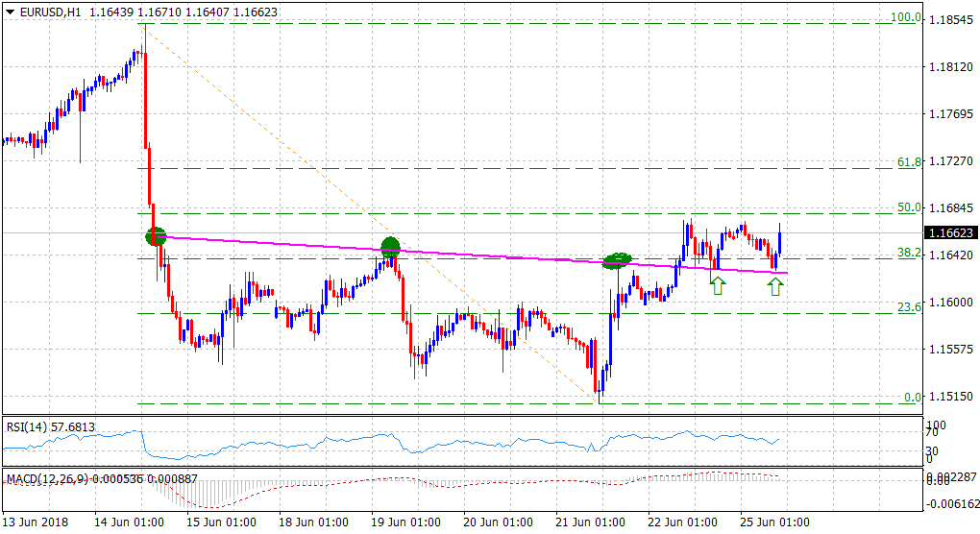The height and width of the screenshot is (534, 980).
Task: Click the right green up arrow
Action: pyautogui.click(x=775, y=285)
